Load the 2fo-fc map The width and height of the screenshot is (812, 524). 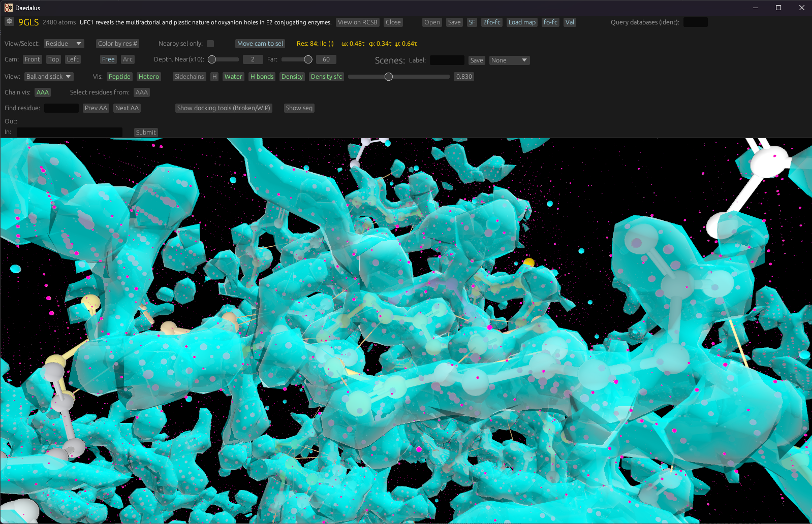[x=491, y=22]
